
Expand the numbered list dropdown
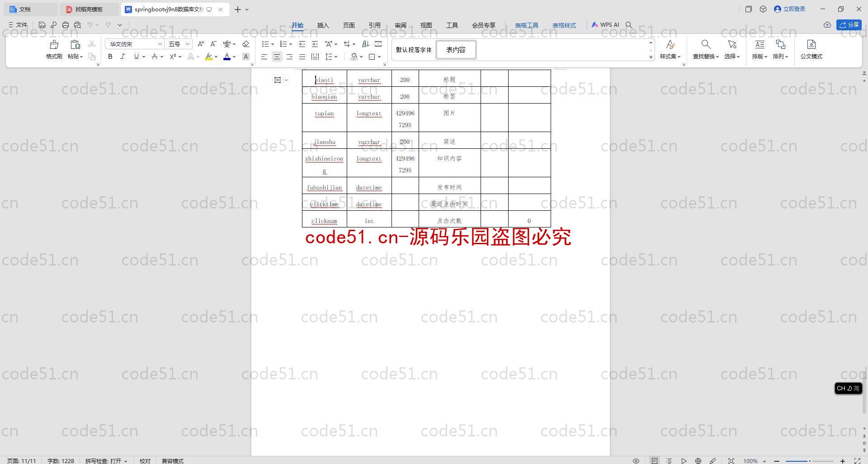pos(291,44)
